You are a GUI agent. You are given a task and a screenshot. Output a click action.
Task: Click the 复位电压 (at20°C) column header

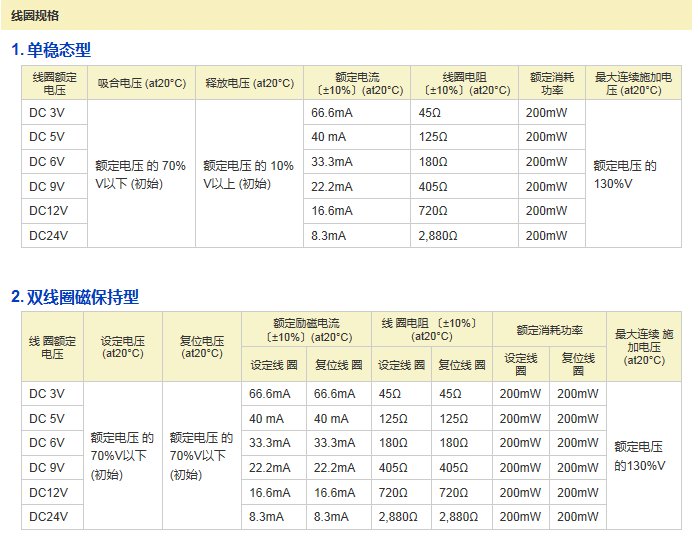tap(201, 346)
